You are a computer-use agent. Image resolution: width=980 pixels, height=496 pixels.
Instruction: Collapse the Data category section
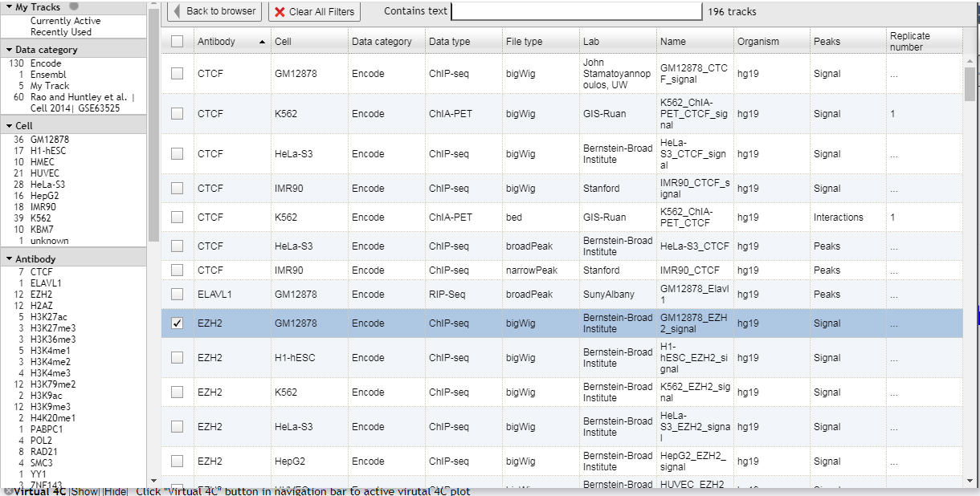coord(8,50)
